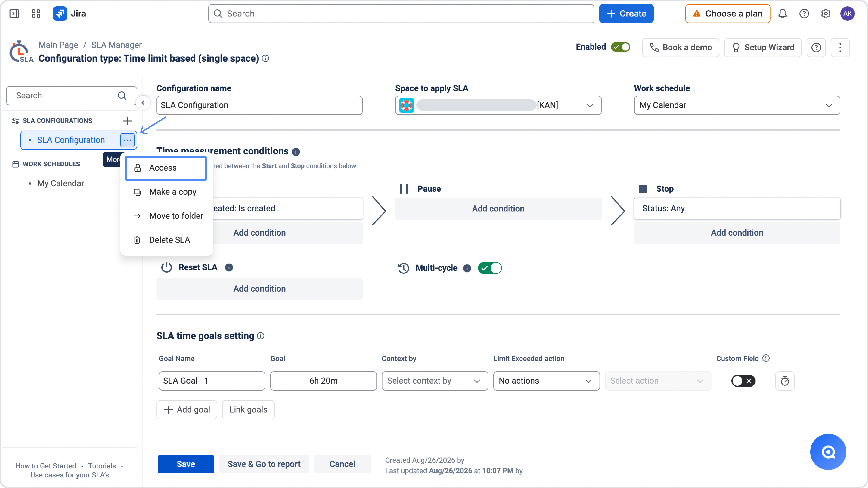Image resolution: width=868 pixels, height=488 pixels.
Task: Click info icon beside Configuration type title
Action: (265, 59)
